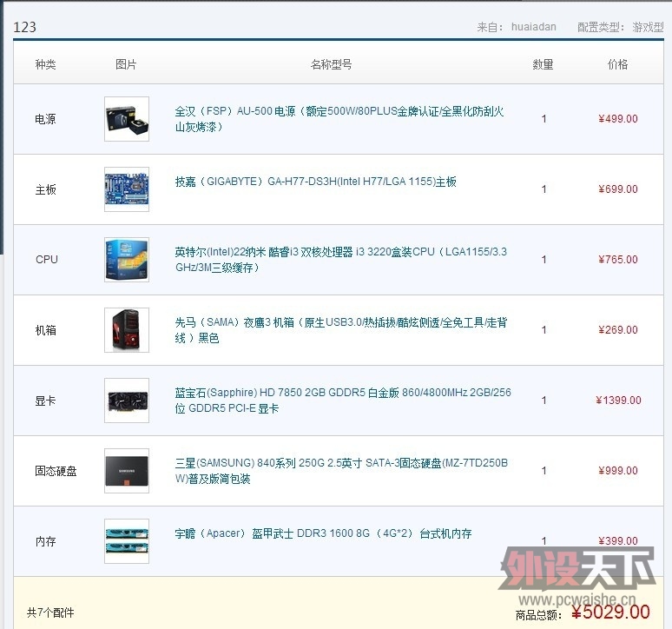Open the Samsung 840 SSD thumbnail image
Screen dimensions: 672x629
click(127, 470)
